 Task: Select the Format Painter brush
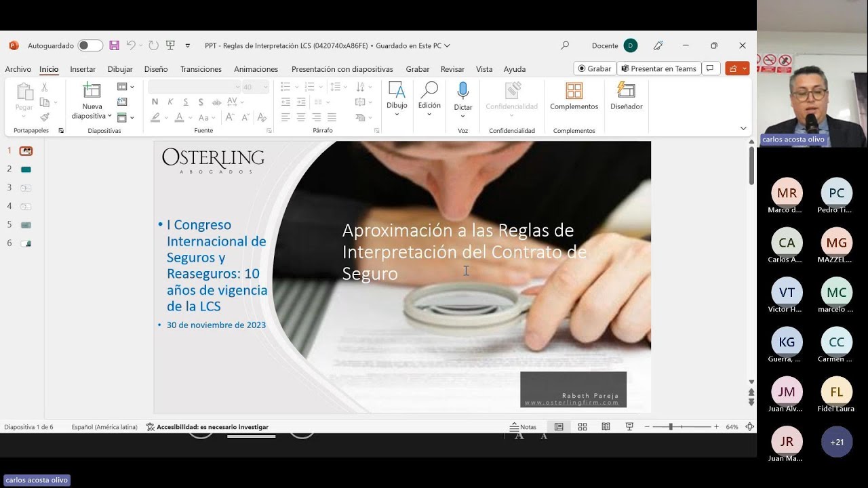tap(45, 117)
